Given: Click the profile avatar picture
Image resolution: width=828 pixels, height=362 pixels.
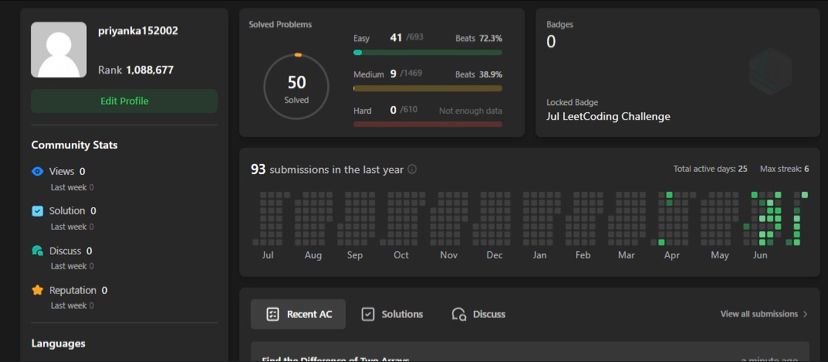Looking at the screenshot, I should coord(59,50).
